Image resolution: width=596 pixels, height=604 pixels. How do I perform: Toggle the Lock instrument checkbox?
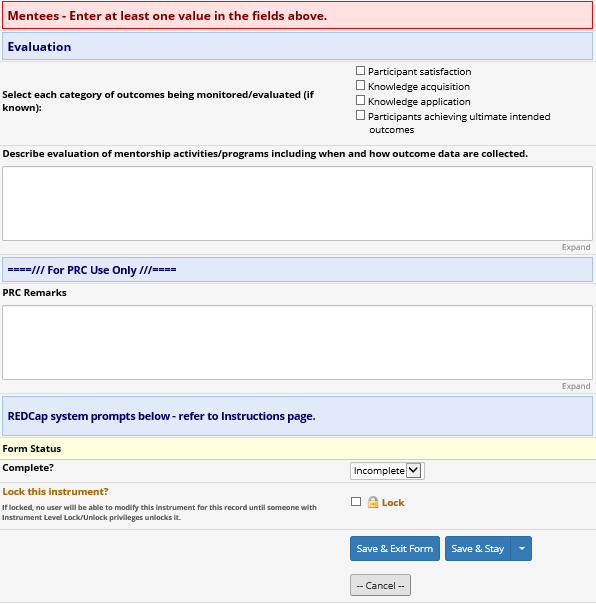[x=356, y=502]
